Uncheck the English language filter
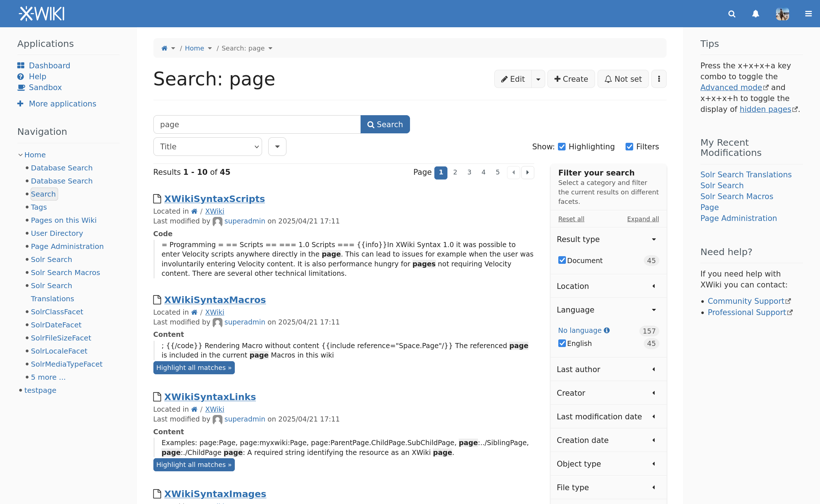 (562, 343)
